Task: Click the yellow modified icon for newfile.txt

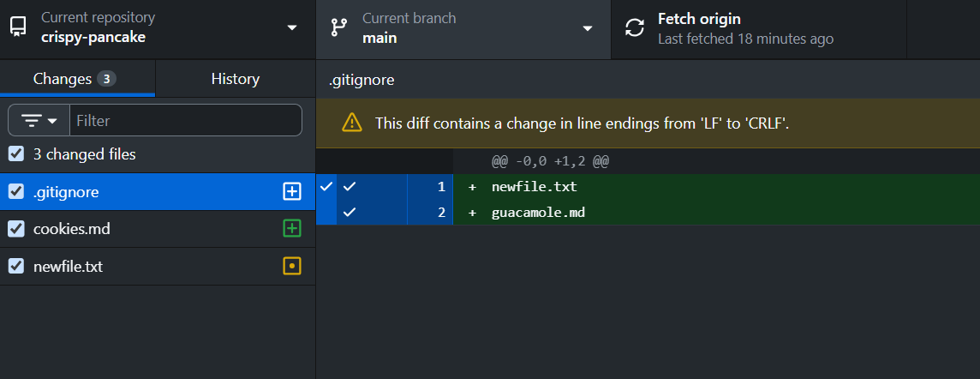Action: pyautogui.click(x=292, y=267)
